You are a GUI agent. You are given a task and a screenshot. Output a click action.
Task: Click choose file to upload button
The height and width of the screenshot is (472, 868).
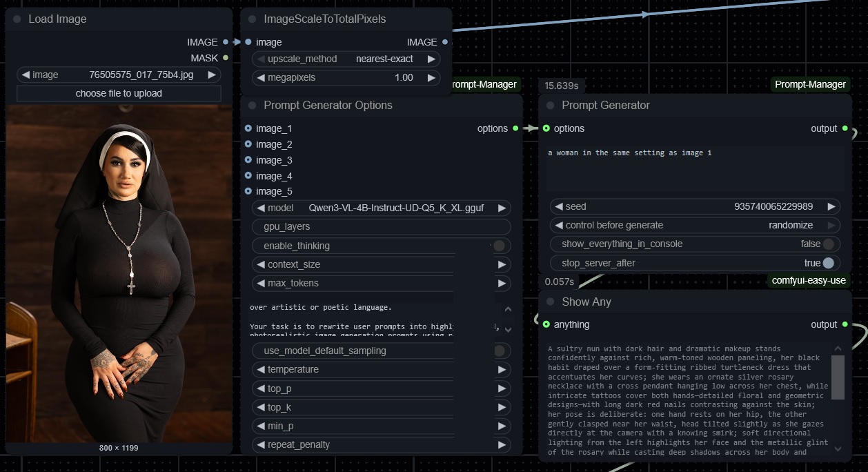119,93
